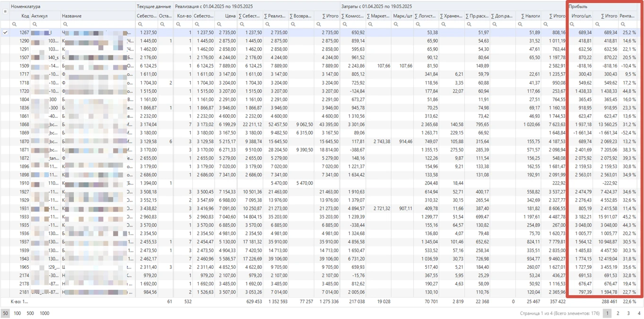Image resolution: width=644 pixels, height=319 pixels.
Task: Open search filter under the Код column
Action: coord(13,23)
